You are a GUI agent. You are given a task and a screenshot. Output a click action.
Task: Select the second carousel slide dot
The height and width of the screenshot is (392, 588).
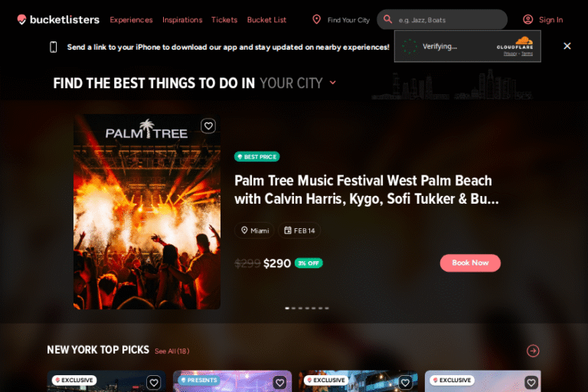click(x=294, y=308)
